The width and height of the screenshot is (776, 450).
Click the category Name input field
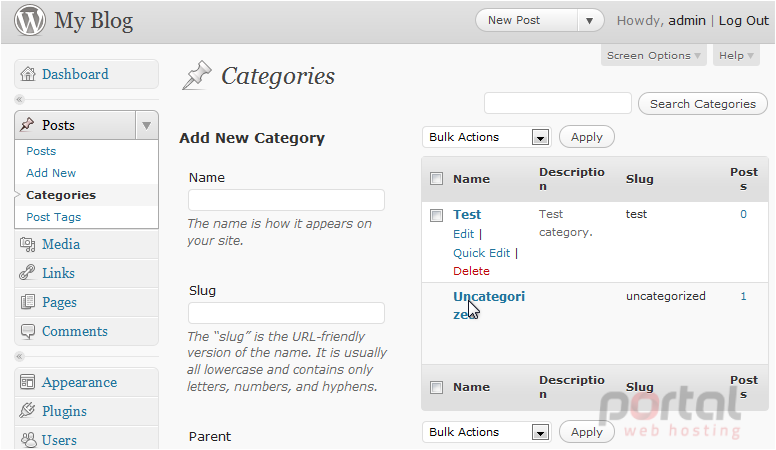(x=286, y=200)
